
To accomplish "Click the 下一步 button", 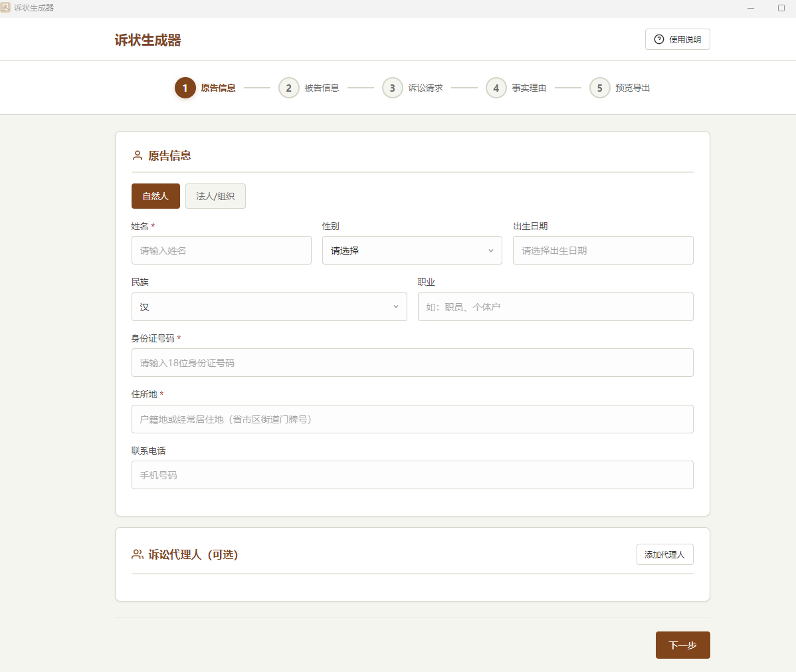I will [x=682, y=645].
